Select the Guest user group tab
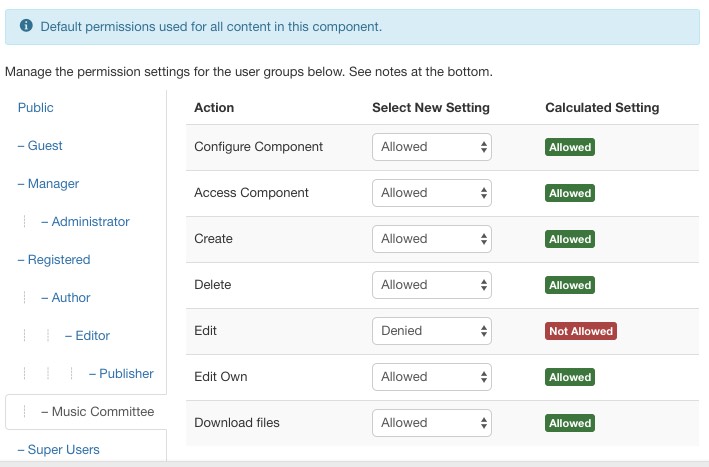Screen dimensions: 709x467 (x=40, y=146)
